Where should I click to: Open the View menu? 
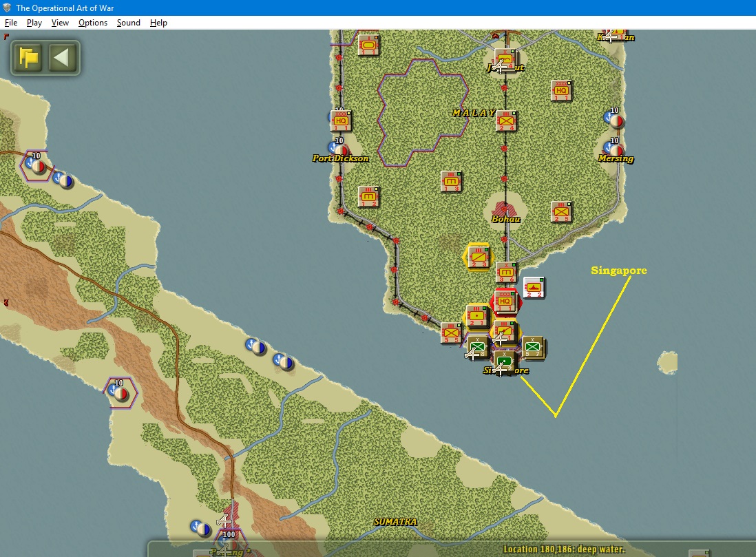pyautogui.click(x=61, y=23)
